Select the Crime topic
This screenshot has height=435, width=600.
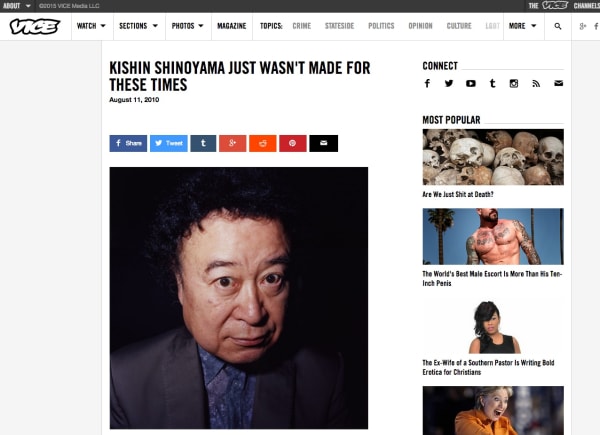302,26
